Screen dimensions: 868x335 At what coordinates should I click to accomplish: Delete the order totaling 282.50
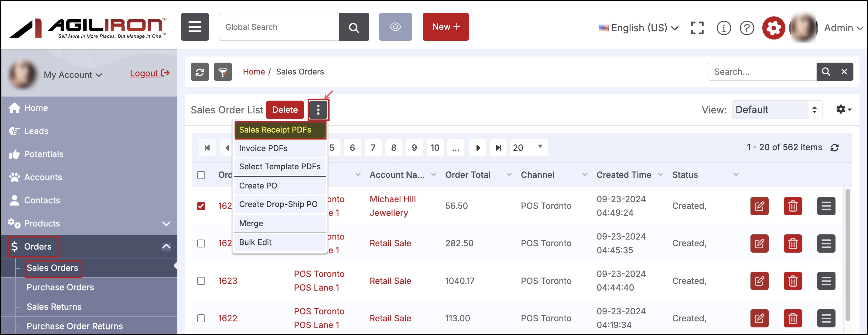tap(792, 243)
